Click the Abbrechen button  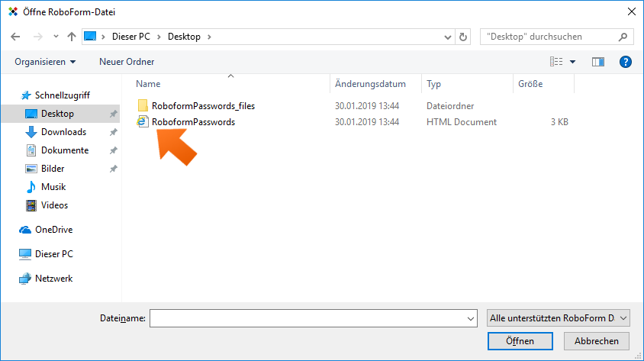tap(597, 341)
